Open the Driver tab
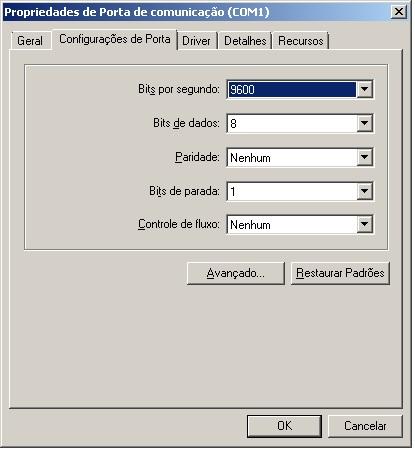415x452 pixels. [x=196, y=41]
